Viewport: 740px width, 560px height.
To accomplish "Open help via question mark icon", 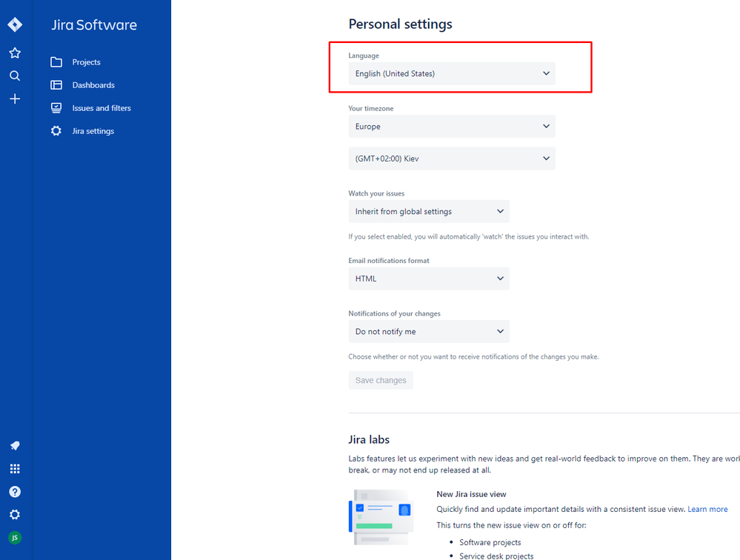I will (15, 492).
